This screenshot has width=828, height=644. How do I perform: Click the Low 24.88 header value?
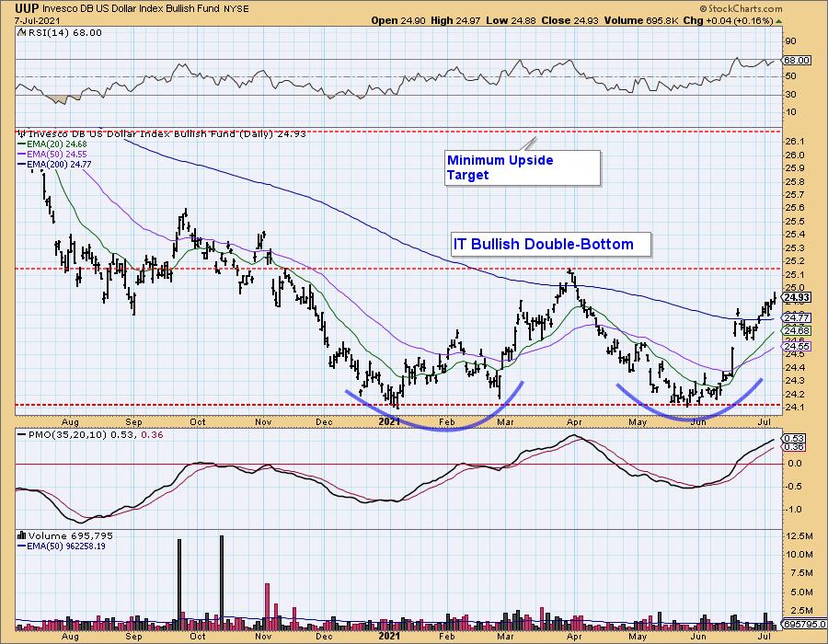point(511,20)
